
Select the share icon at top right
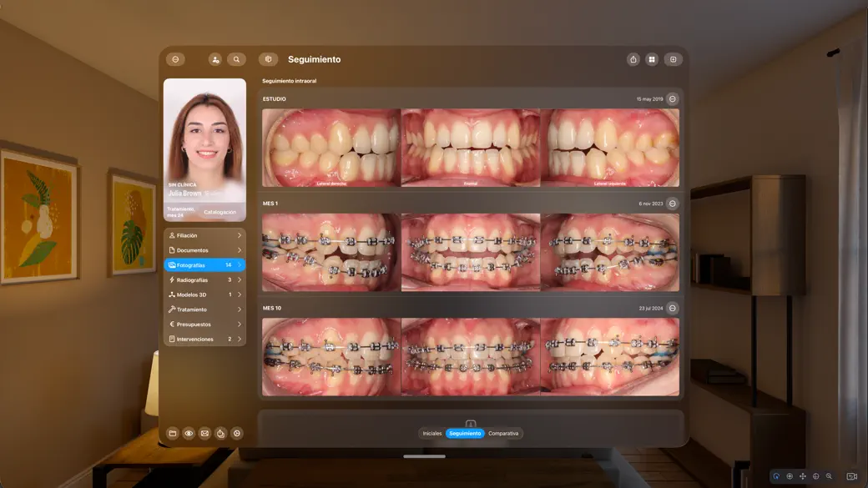633,59
